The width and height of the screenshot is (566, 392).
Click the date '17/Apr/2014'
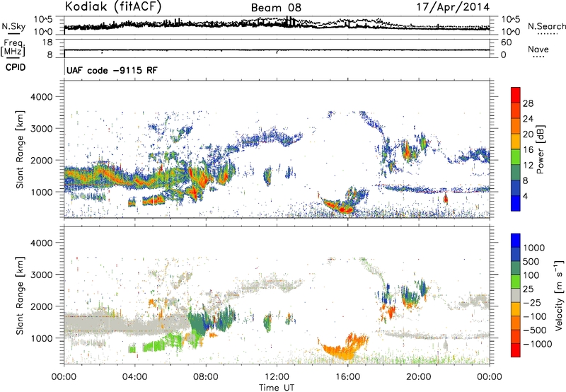453,7
